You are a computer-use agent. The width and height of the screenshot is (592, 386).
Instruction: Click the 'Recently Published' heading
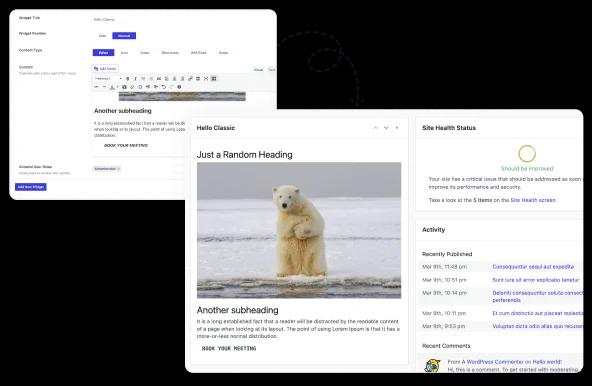[x=447, y=254]
